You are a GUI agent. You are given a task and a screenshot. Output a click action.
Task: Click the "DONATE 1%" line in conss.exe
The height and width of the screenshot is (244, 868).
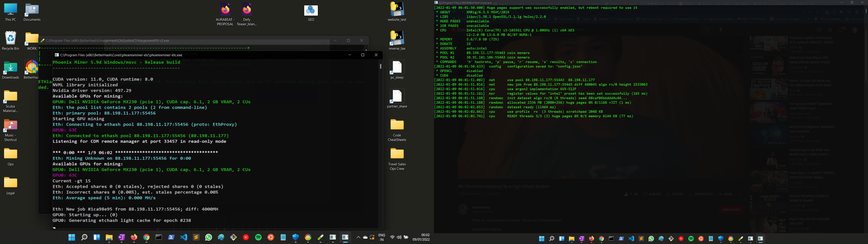[453, 44]
